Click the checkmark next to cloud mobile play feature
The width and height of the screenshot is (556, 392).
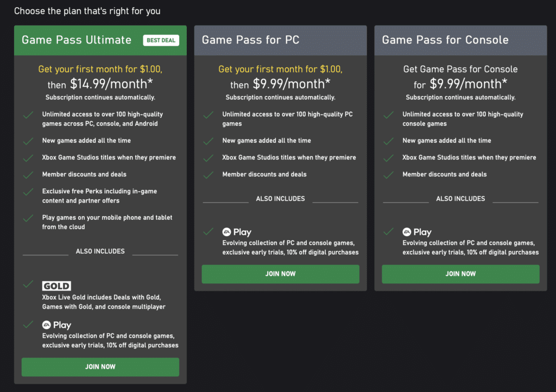click(x=28, y=218)
